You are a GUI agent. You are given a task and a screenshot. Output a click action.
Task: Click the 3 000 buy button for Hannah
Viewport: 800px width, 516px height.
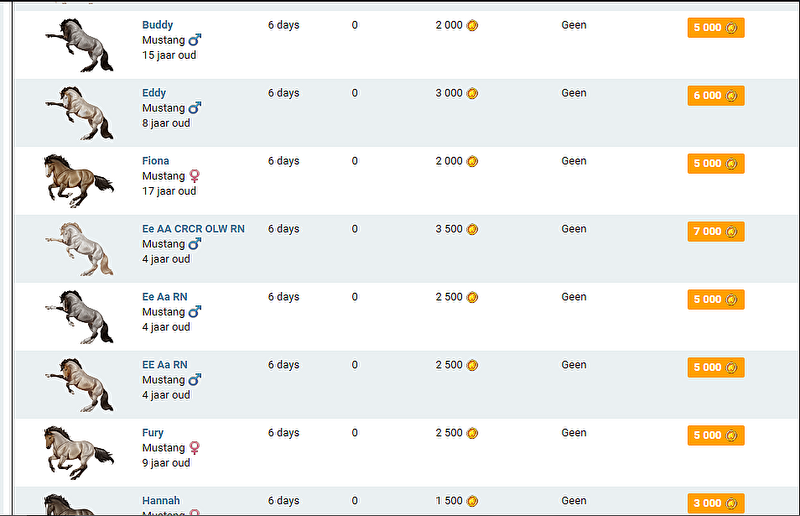point(716,503)
